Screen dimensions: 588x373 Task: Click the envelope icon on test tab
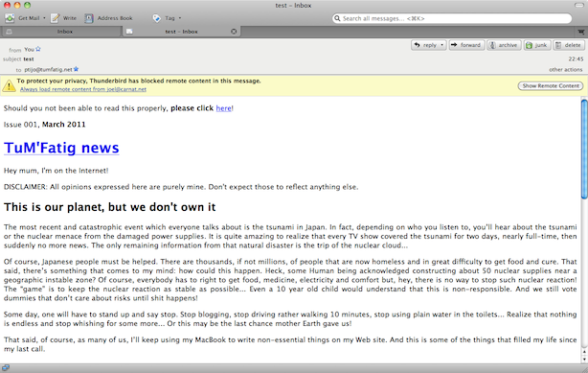[x=129, y=32]
